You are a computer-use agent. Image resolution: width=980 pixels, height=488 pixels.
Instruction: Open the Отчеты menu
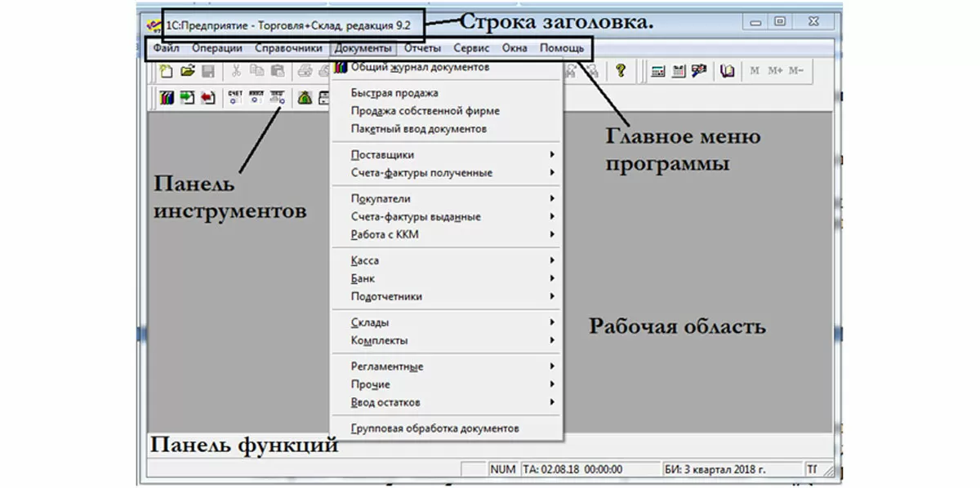point(422,48)
